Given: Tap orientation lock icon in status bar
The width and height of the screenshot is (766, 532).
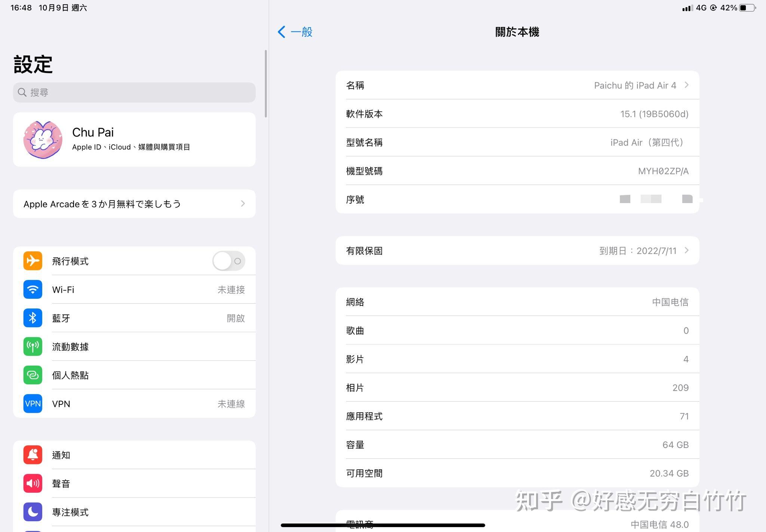Looking at the screenshot, I should 713,8.
